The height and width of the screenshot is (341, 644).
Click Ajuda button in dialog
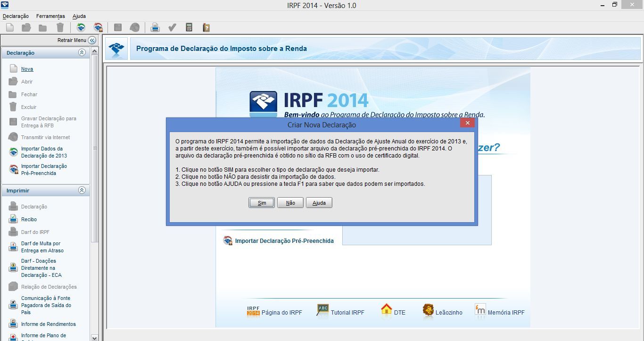tap(319, 203)
